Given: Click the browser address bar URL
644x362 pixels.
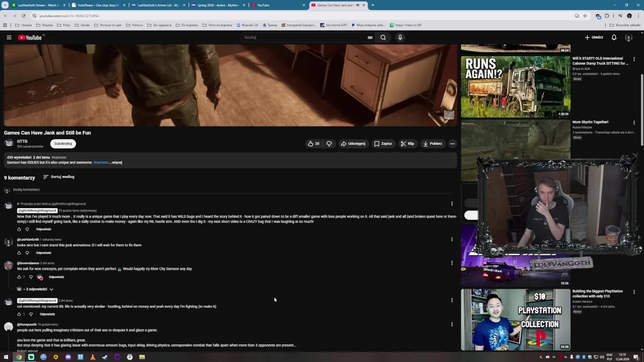Looking at the screenshot, I should coord(69,16).
